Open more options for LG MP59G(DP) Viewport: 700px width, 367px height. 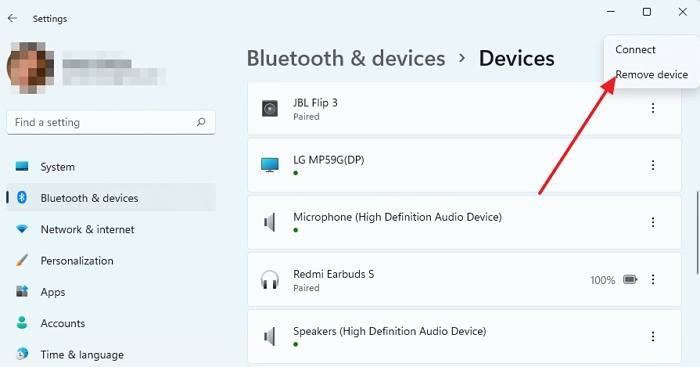pyautogui.click(x=653, y=165)
